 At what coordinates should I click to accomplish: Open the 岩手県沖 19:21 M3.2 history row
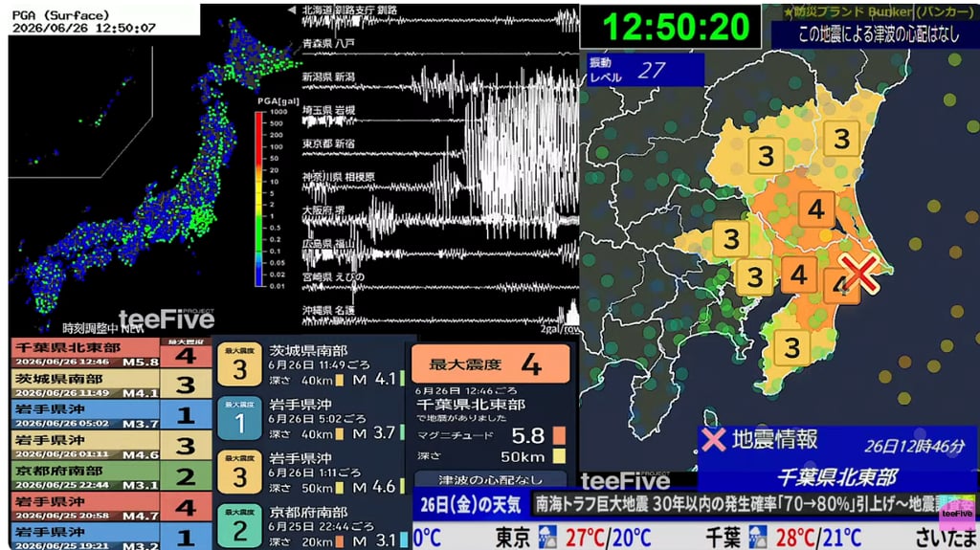point(111,537)
